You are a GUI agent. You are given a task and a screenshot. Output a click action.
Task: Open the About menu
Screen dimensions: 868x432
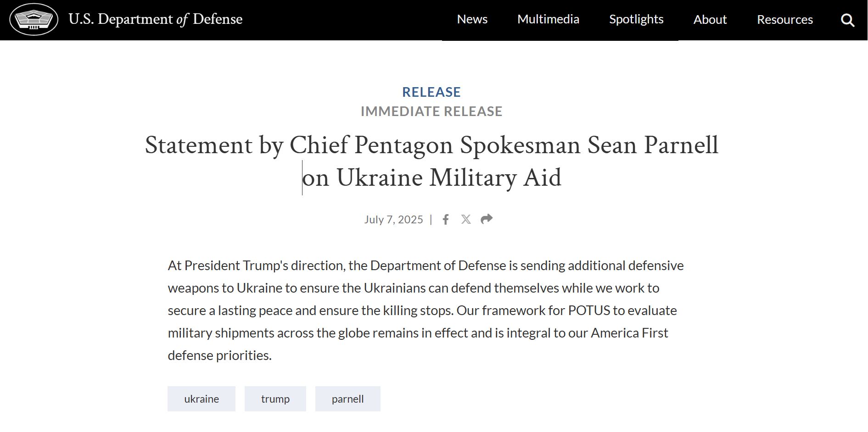(x=710, y=20)
